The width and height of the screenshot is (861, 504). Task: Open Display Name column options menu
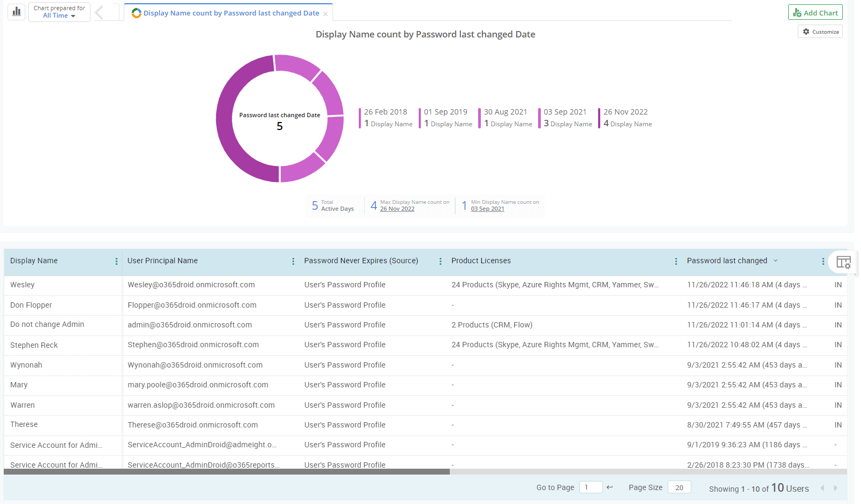click(x=116, y=261)
